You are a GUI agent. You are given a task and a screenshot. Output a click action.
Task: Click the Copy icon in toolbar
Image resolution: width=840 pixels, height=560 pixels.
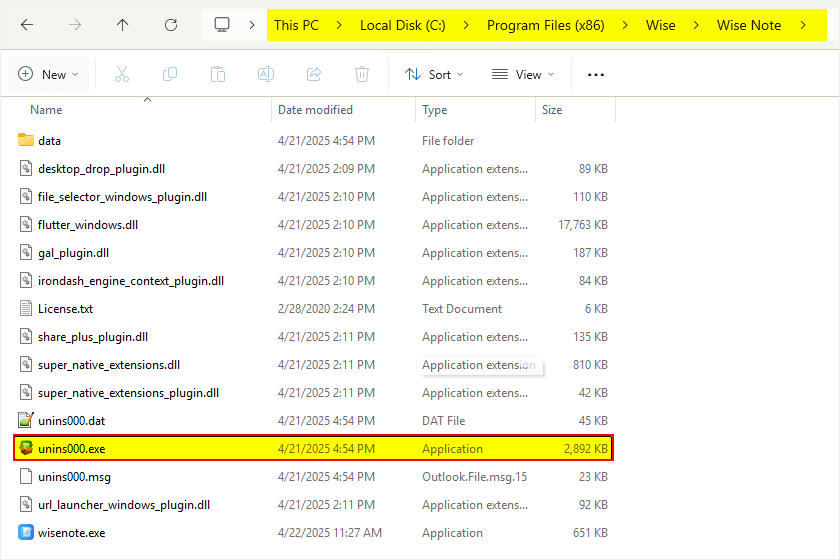click(170, 74)
